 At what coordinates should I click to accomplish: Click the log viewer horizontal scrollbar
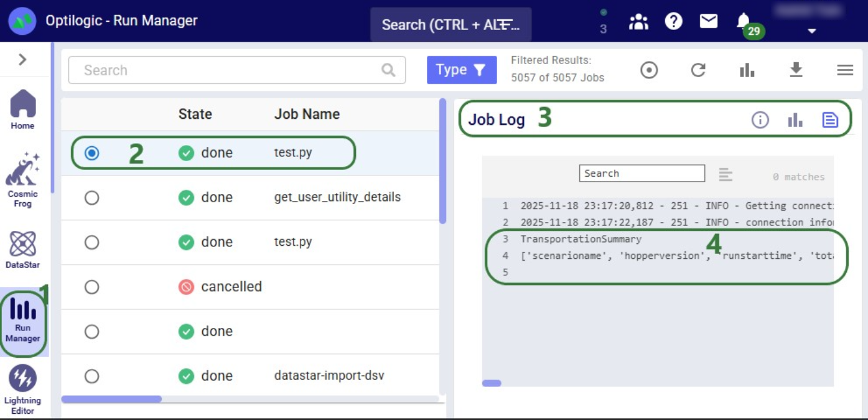coord(492,383)
